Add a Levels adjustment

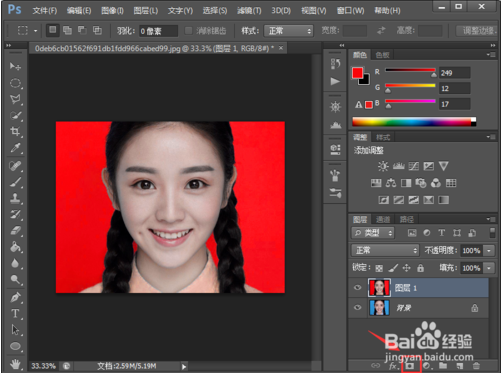[399, 166]
